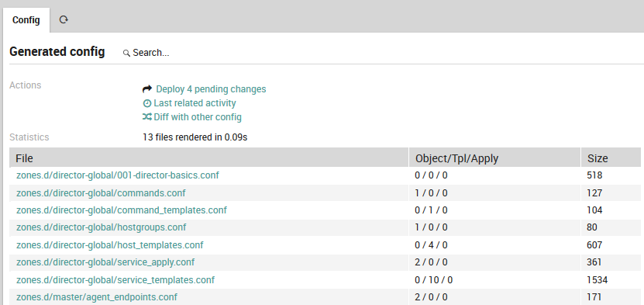Open Last related activity
The width and height of the screenshot is (644, 305).
click(195, 103)
